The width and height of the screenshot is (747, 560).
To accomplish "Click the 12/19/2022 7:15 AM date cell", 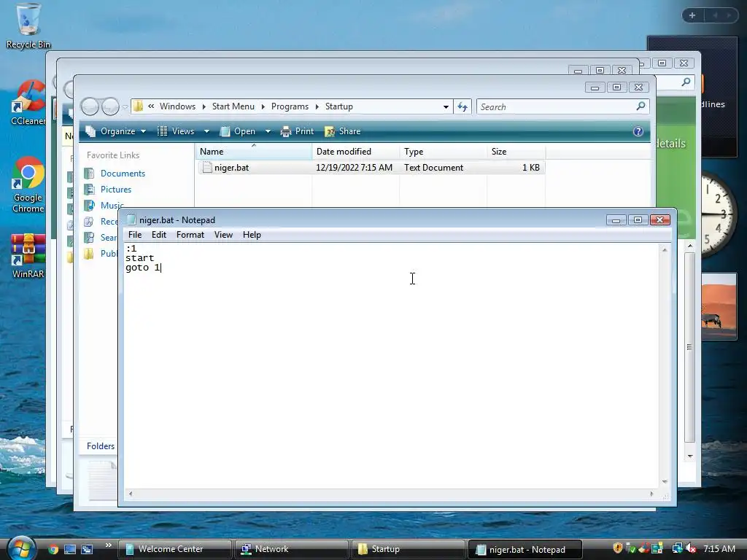I will tap(354, 168).
